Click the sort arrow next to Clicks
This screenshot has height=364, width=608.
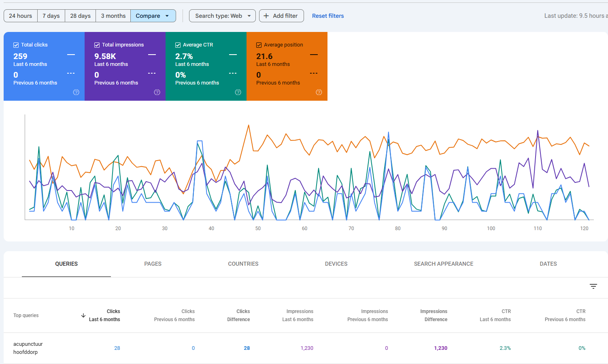[x=83, y=315]
